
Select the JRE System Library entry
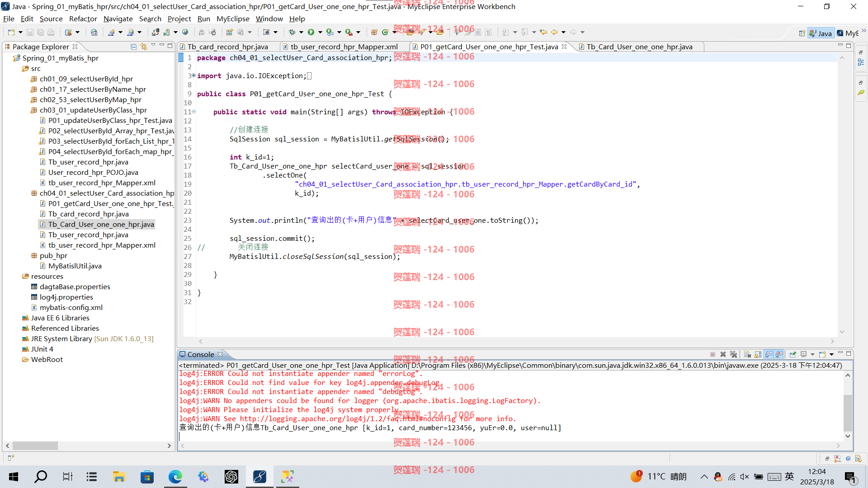(x=88, y=338)
